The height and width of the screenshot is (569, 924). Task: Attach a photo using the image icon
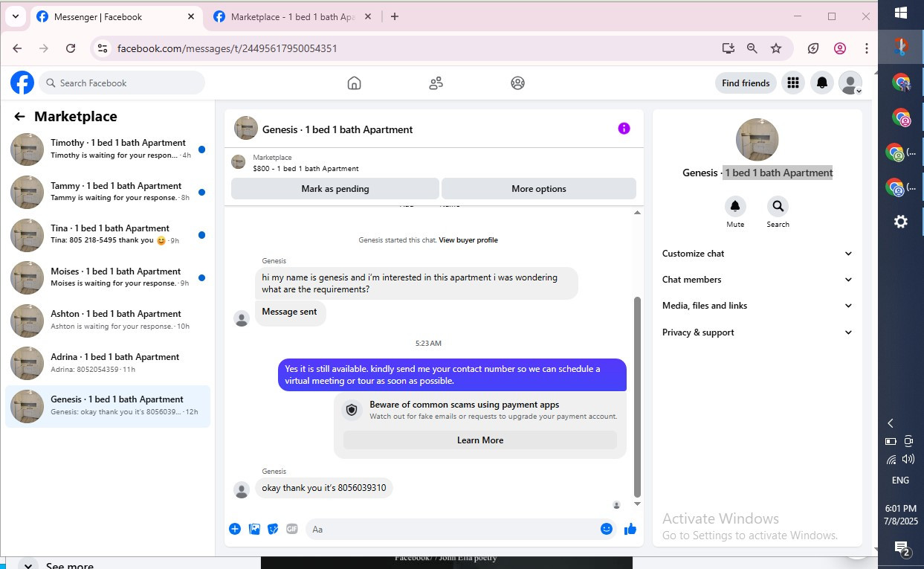click(x=254, y=529)
